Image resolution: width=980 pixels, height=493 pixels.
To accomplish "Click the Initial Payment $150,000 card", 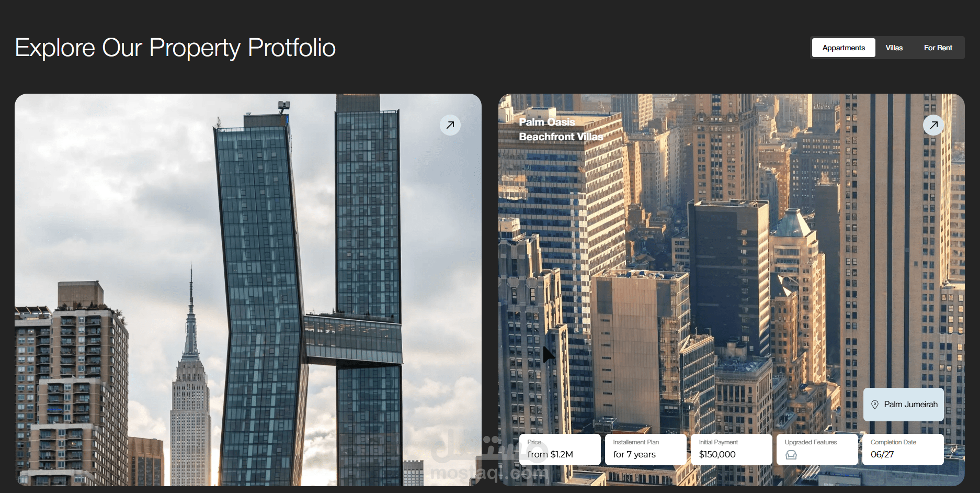I will click(x=731, y=449).
